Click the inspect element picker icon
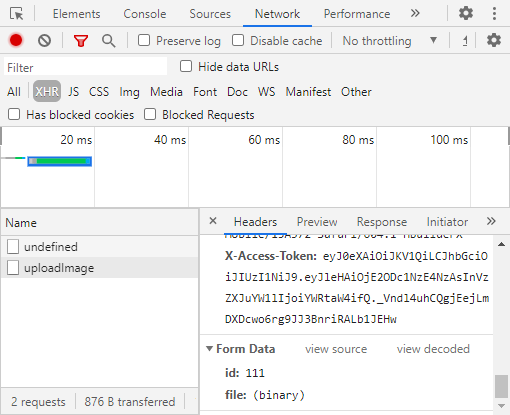The image size is (510, 415). click(x=16, y=14)
